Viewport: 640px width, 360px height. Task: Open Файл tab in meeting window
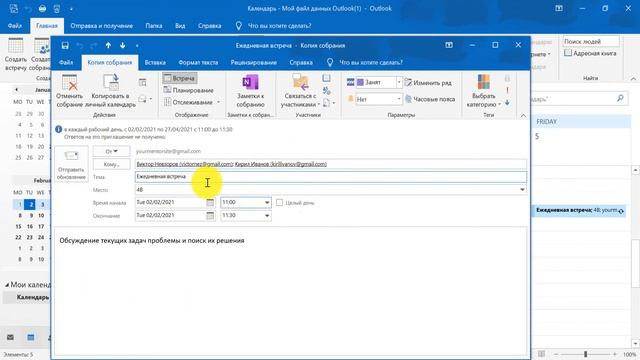(x=66, y=62)
